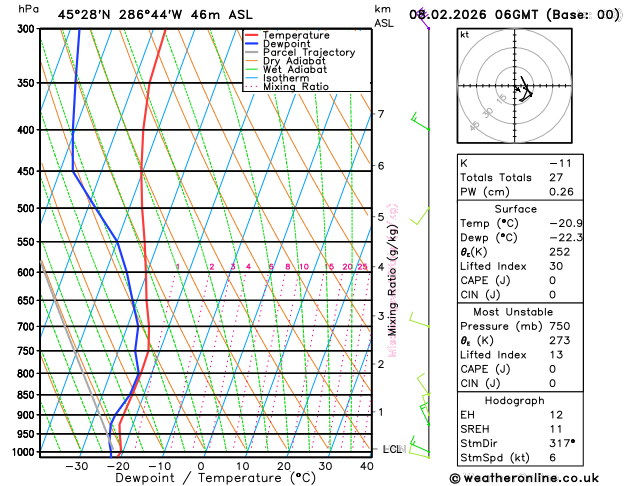Viewport: 629px width, 486px height.
Task: Click the blue Dewpoint legend line swatch
Action: [252, 43]
